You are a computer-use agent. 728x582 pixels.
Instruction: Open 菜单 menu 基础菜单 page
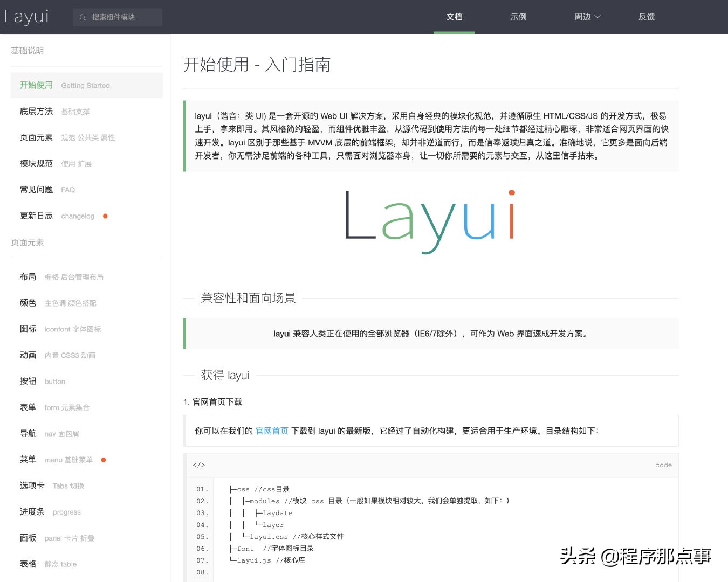pyautogui.click(x=86, y=460)
